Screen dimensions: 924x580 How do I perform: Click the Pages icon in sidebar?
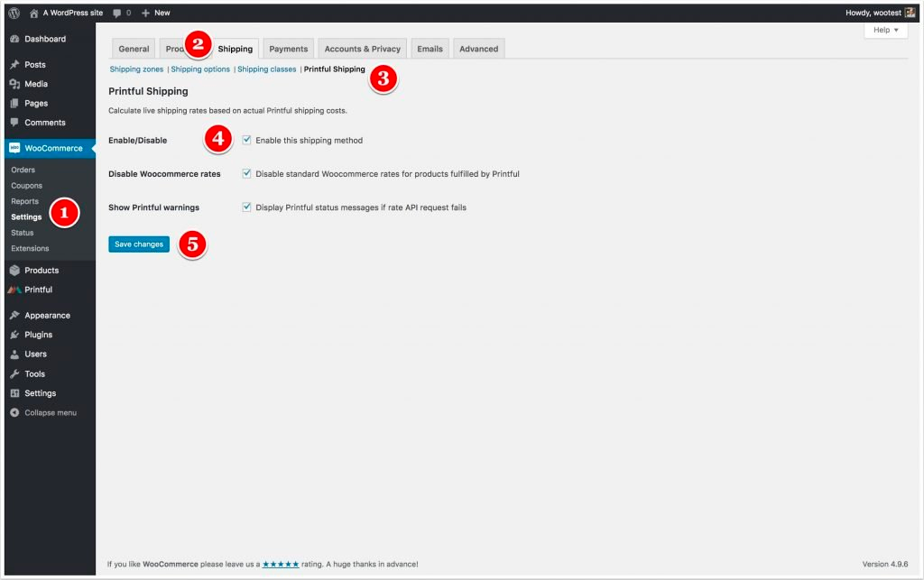coord(14,104)
